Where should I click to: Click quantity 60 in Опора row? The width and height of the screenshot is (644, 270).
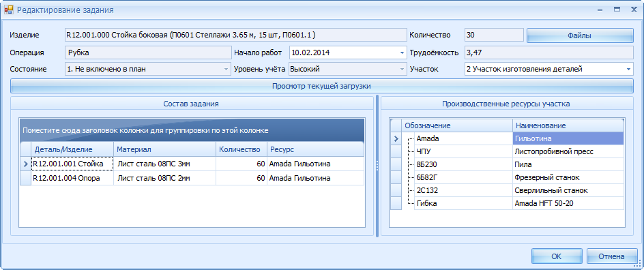[x=241, y=179]
